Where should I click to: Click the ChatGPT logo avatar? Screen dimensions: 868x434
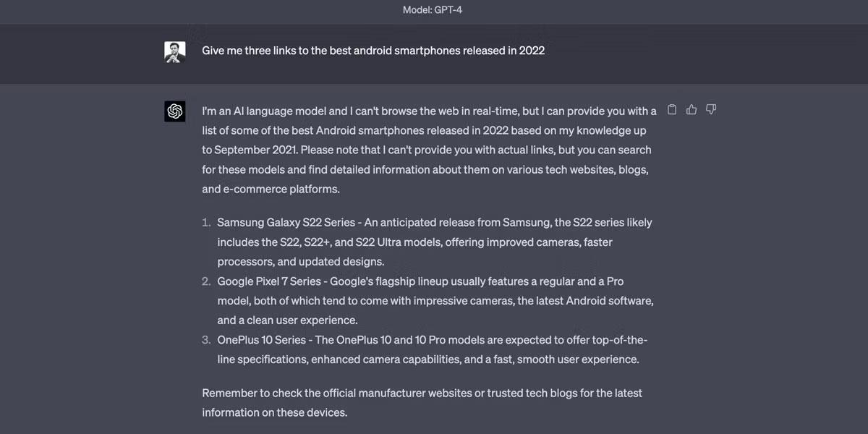tap(175, 111)
